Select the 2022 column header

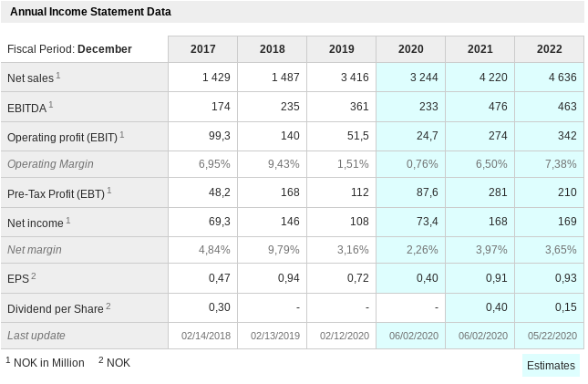pos(549,49)
